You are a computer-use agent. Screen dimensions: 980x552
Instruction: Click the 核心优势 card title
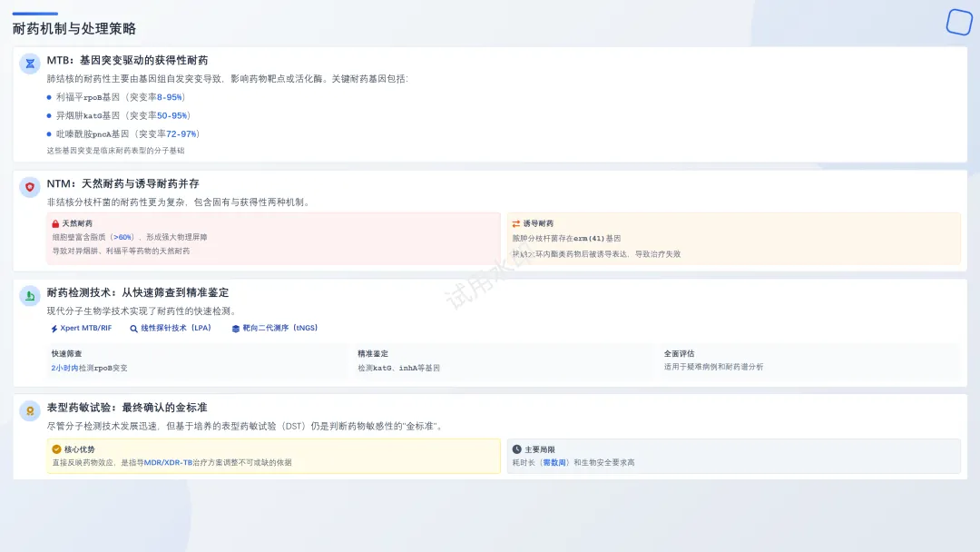click(79, 449)
